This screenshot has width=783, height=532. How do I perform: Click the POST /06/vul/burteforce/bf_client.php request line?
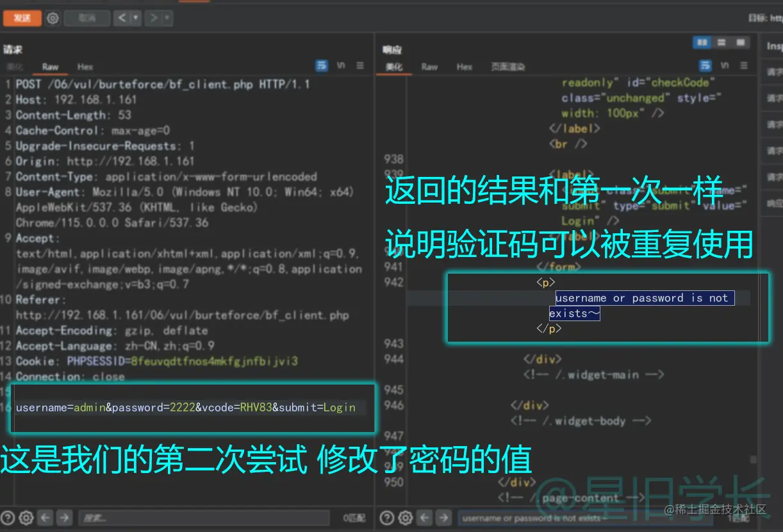point(163,84)
